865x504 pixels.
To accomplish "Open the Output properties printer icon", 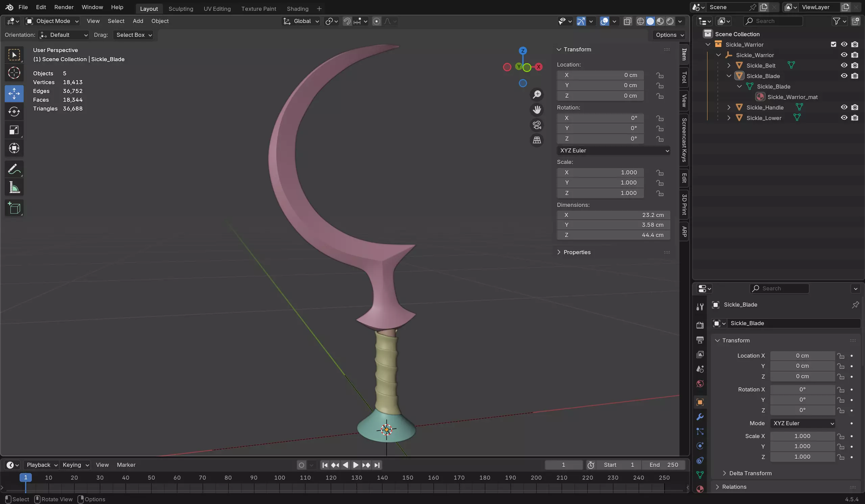I will [x=700, y=340].
